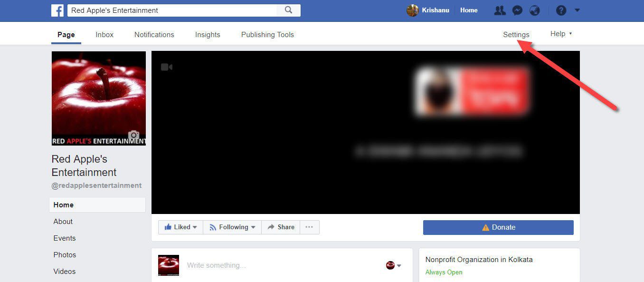Open the account menu arrow in top bar
This screenshot has width=644, height=282.
577,10
